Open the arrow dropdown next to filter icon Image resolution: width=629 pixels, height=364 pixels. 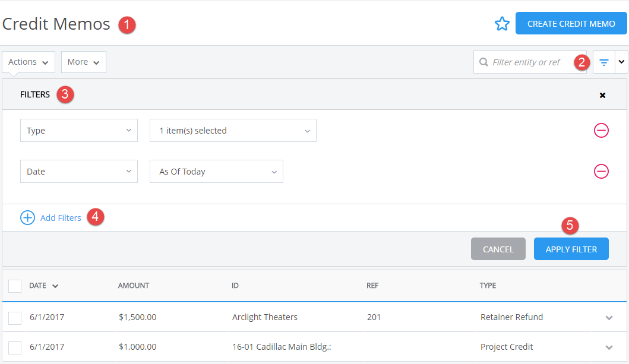tap(621, 62)
